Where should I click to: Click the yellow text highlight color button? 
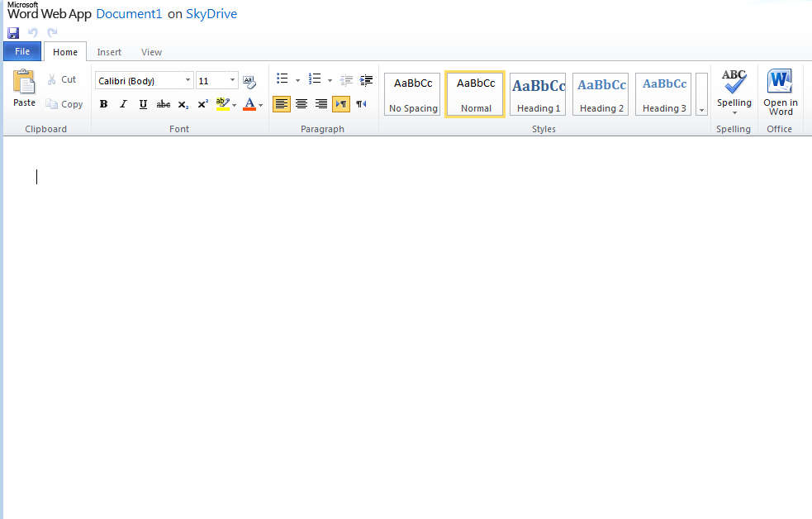click(x=221, y=104)
